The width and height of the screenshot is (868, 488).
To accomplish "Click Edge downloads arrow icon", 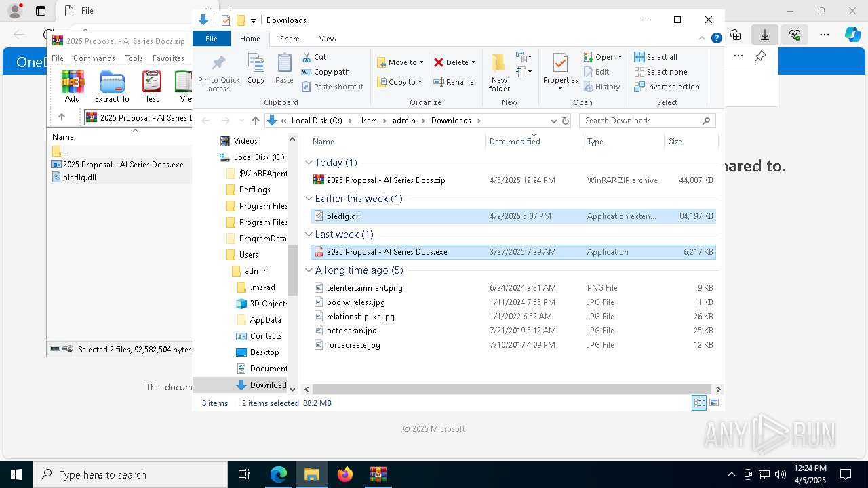I will pos(765,35).
